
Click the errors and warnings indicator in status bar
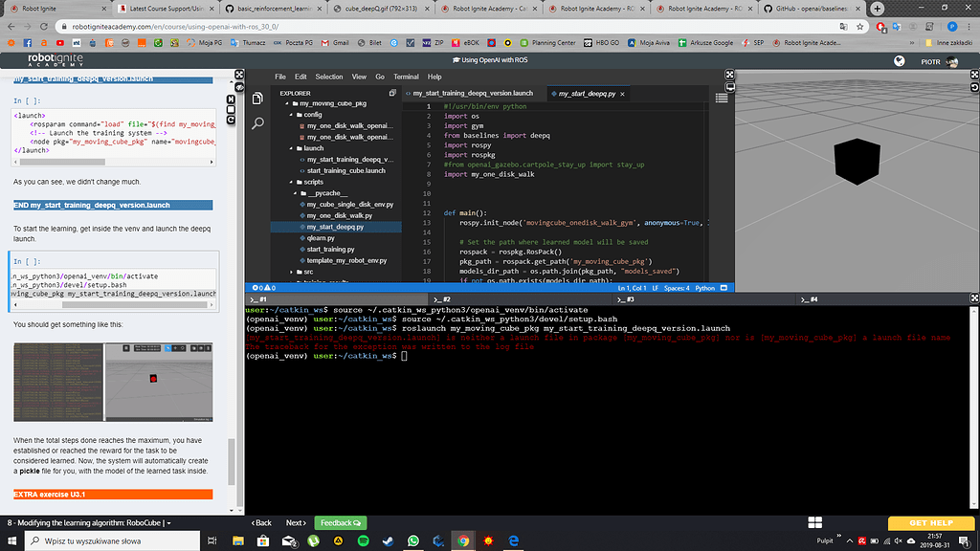tap(264, 286)
